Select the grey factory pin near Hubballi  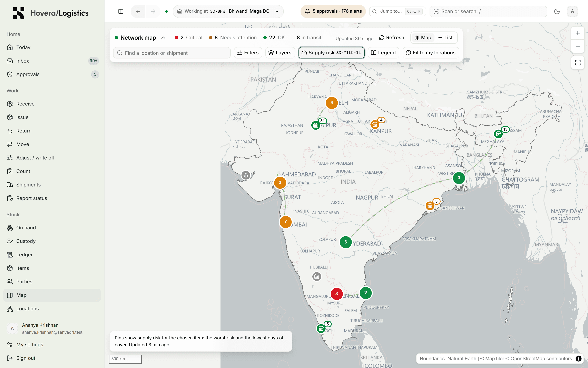click(317, 276)
